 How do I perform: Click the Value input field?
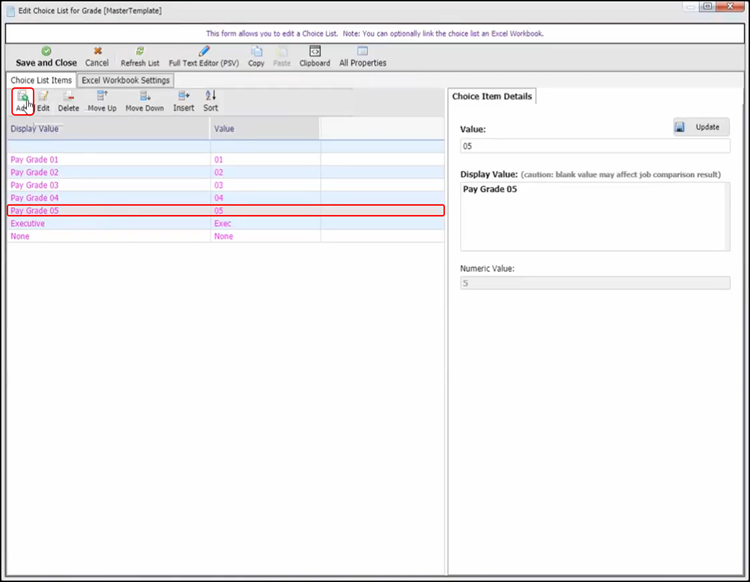click(594, 146)
